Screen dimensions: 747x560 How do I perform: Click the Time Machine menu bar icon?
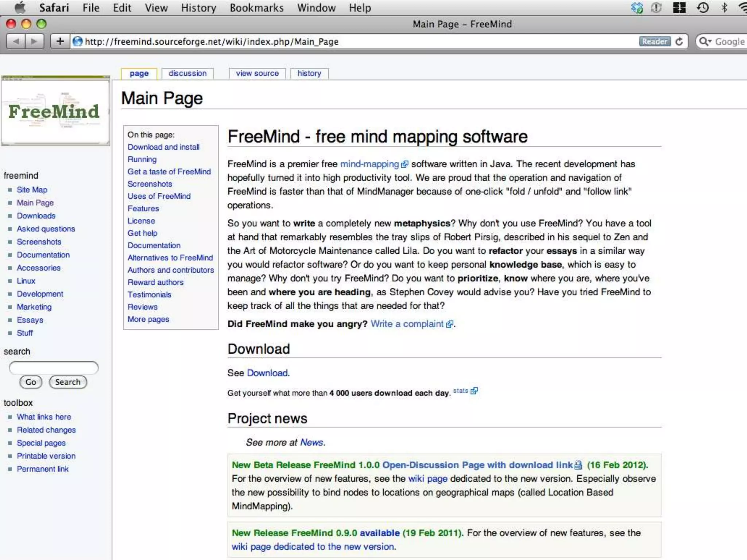pos(703,7)
